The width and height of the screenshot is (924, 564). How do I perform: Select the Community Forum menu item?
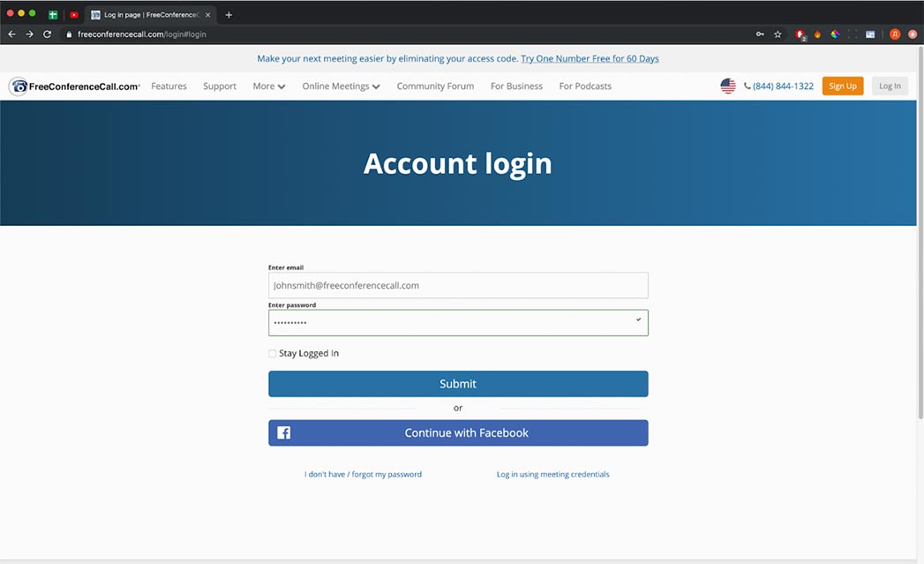435,86
